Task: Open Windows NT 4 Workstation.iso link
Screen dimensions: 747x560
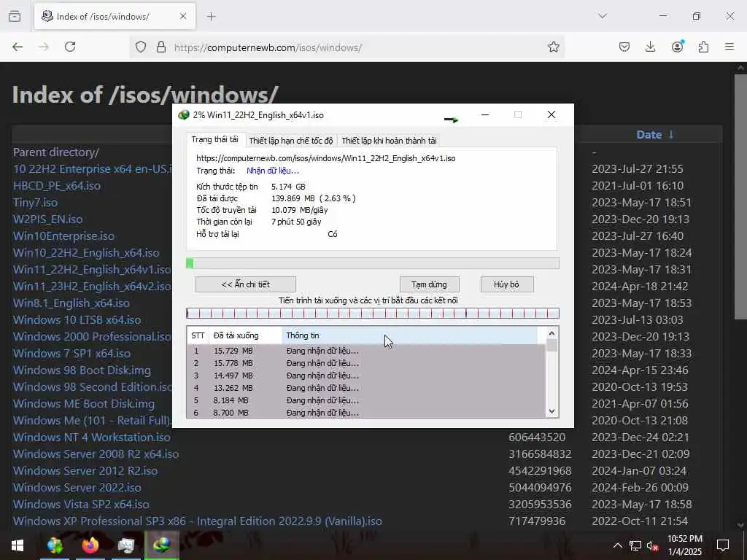Action: (x=91, y=437)
